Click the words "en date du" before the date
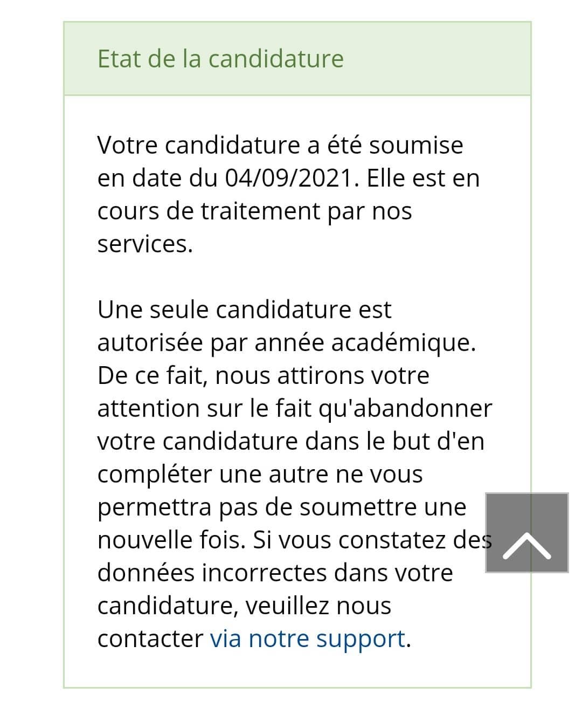 [157, 178]
